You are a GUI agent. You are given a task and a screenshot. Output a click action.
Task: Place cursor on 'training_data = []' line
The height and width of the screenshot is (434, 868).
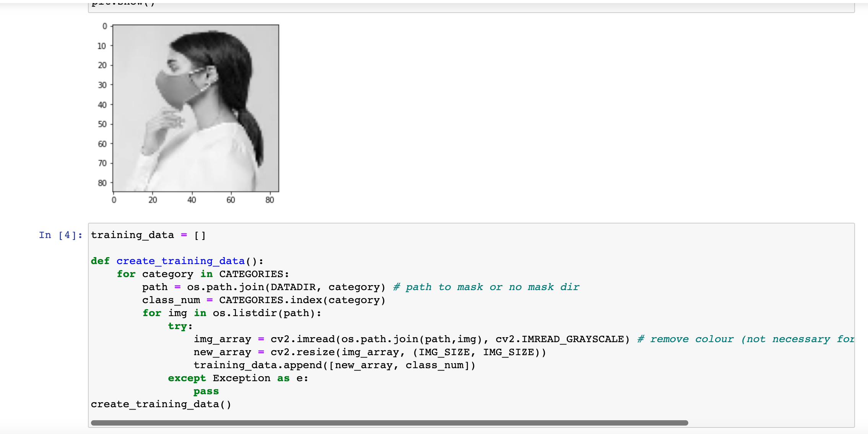(148, 235)
